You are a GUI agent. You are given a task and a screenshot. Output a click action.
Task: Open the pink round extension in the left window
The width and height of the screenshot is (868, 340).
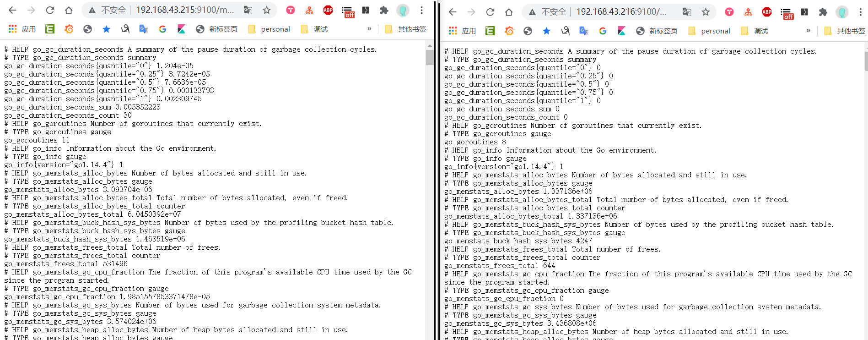click(x=291, y=10)
